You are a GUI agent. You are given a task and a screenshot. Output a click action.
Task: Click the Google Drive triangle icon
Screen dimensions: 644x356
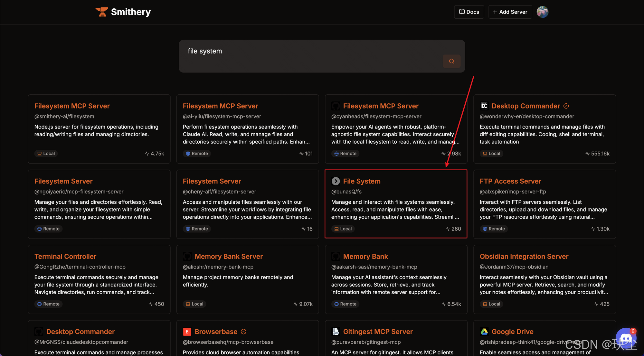pyautogui.click(x=484, y=332)
